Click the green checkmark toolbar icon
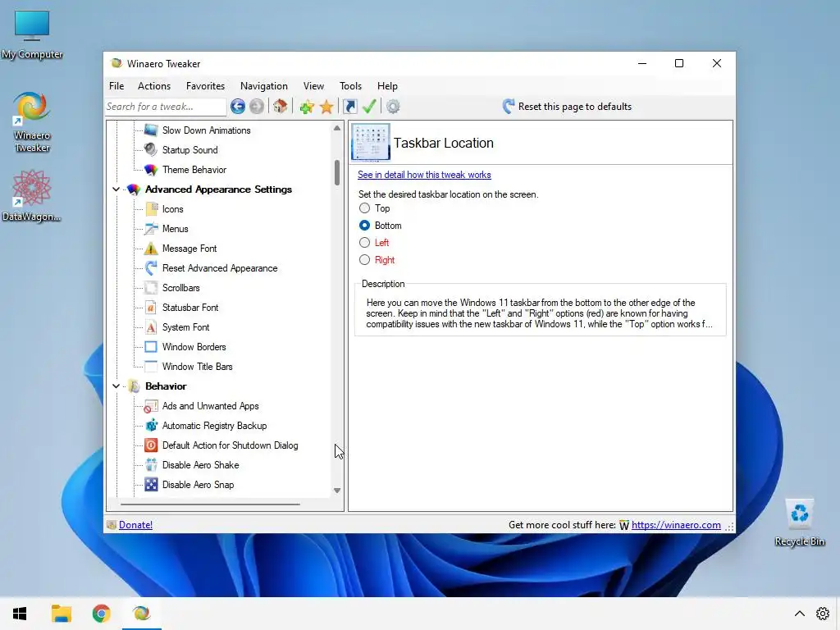 pos(369,107)
